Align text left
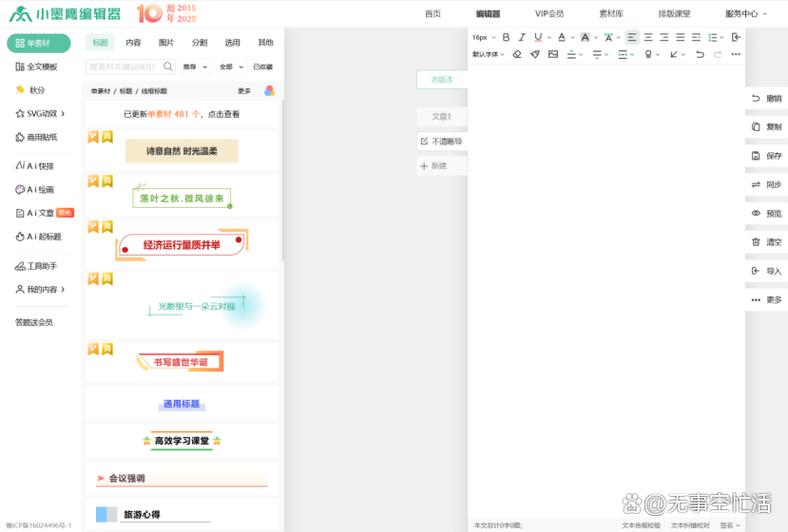The image size is (788, 532). tap(632, 37)
